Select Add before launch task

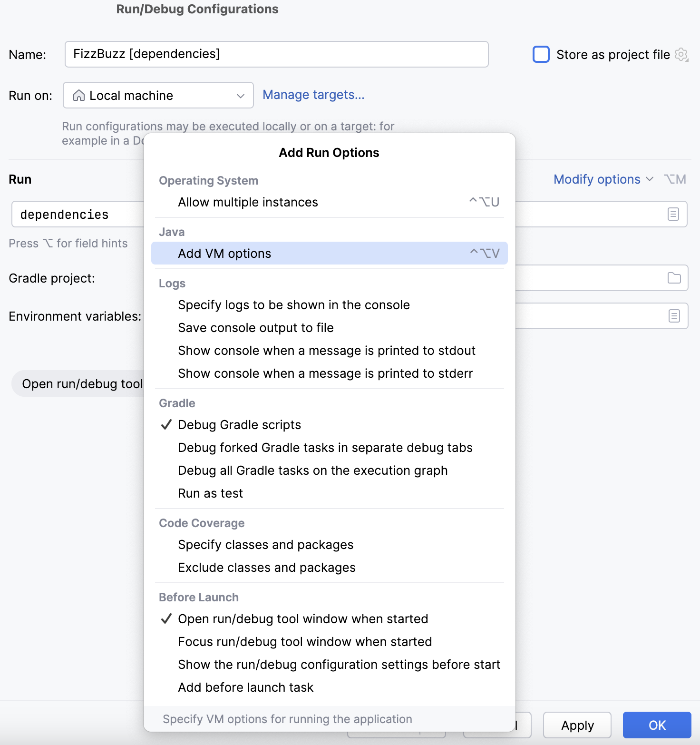coord(245,687)
